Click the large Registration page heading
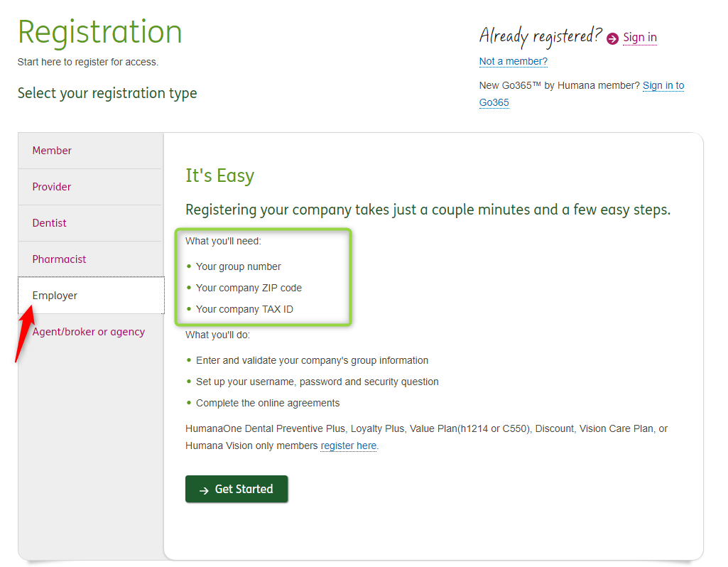Screen dimensions: 728x567 100,32
